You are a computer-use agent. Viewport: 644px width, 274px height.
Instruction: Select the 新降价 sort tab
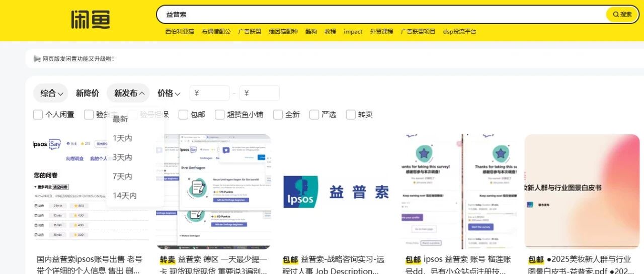(88, 93)
